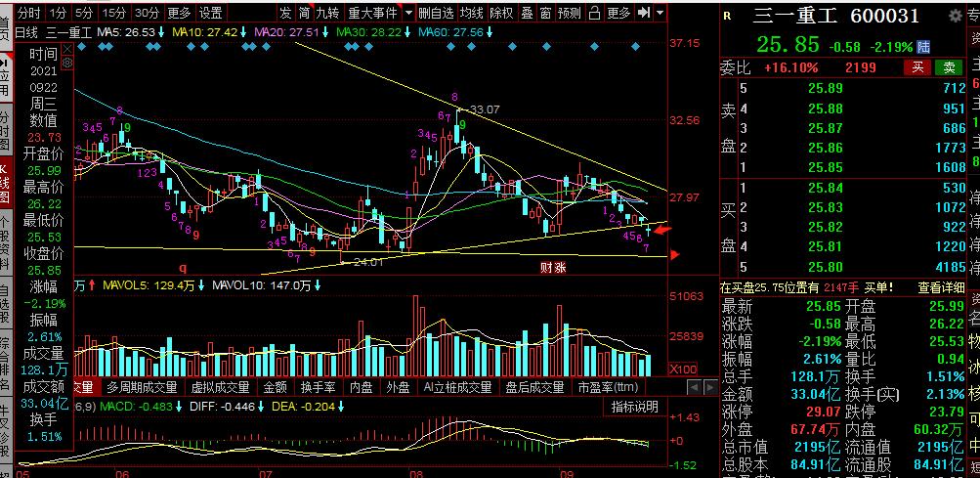This screenshot has height=478, width=980.
Task: Select K线图 in left sidebar
Action: coord(5,185)
